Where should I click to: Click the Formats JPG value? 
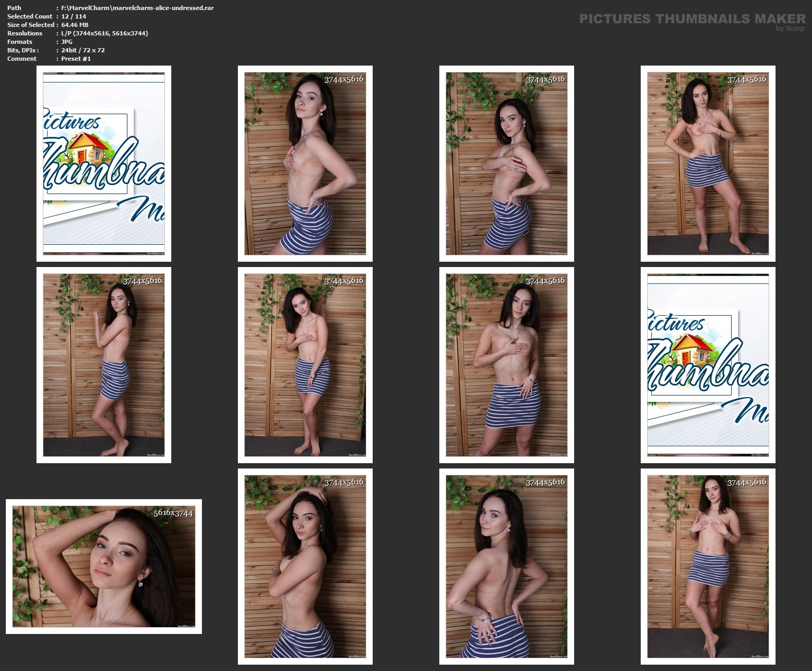67,42
